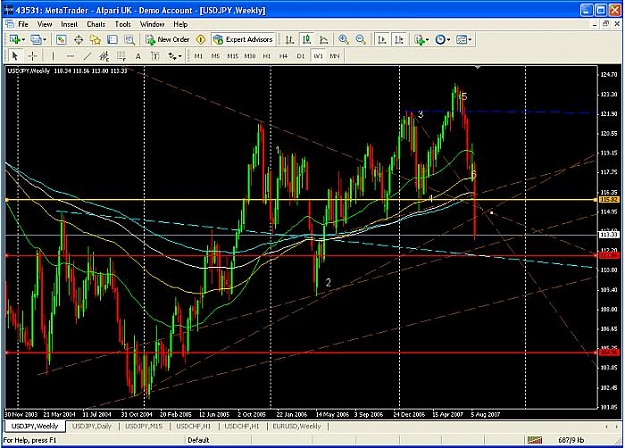Image resolution: width=625 pixels, height=448 pixels.
Task: Select the text 'A' drawing tool
Action: [138, 56]
